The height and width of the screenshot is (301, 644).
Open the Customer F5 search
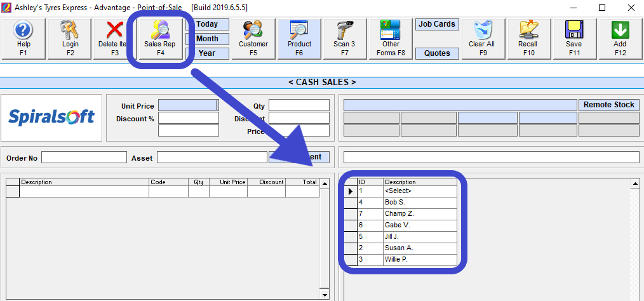[x=253, y=39]
